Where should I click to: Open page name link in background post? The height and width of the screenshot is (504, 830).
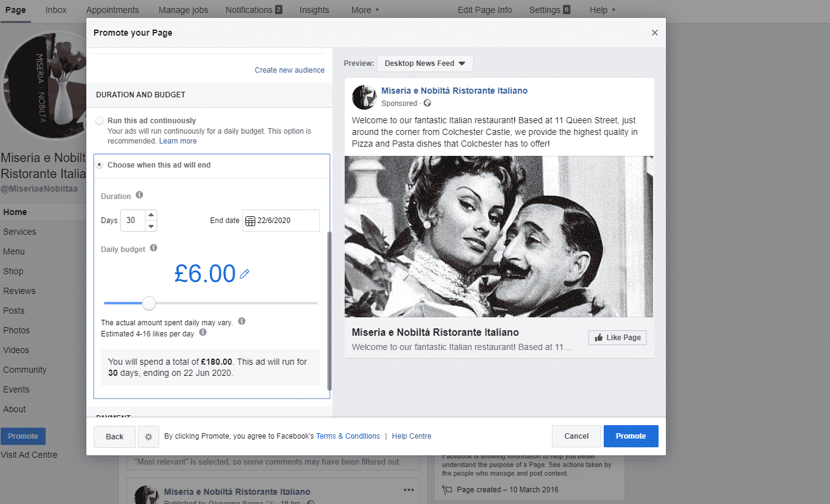(237, 492)
